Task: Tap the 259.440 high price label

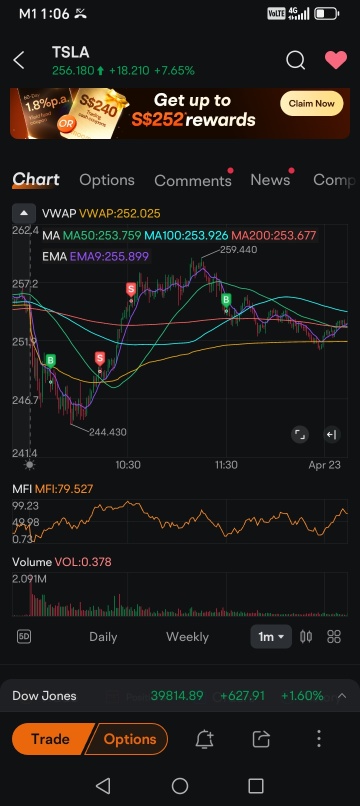Action: [238, 250]
